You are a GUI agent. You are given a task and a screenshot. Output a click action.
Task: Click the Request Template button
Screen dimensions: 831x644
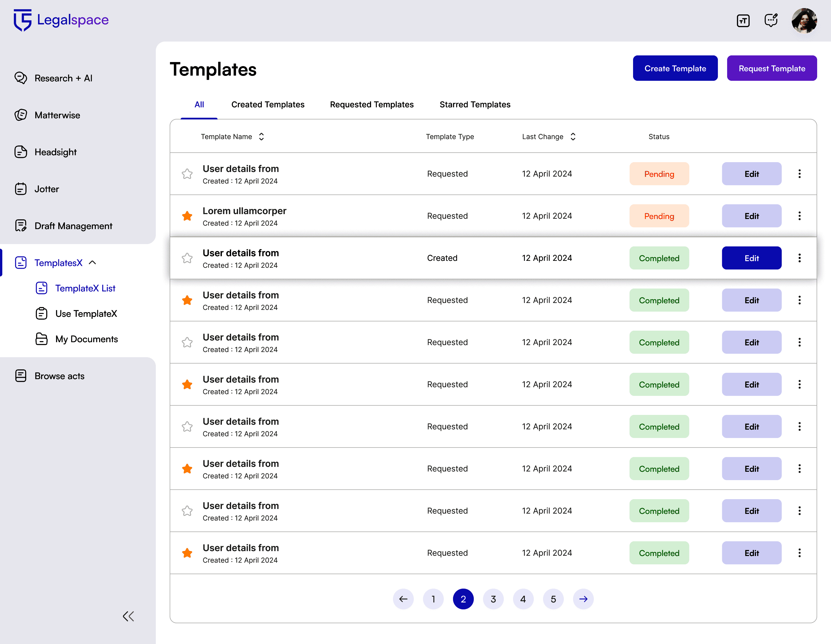pos(771,68)
